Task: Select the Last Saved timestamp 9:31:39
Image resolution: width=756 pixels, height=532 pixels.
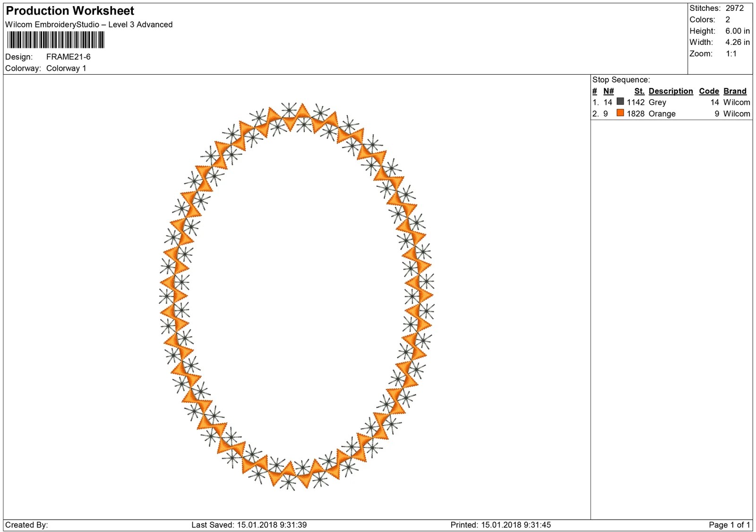Action: [x=293, y=525]
